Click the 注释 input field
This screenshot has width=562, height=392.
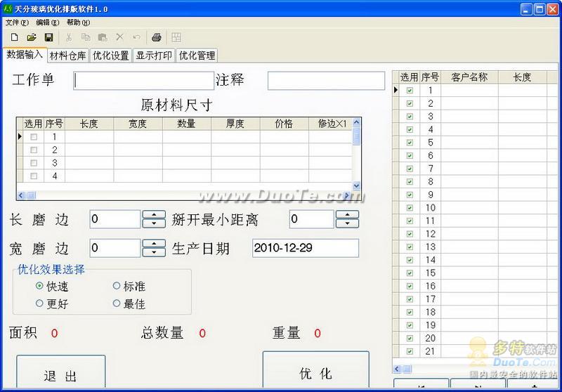(x=326, y=81)
